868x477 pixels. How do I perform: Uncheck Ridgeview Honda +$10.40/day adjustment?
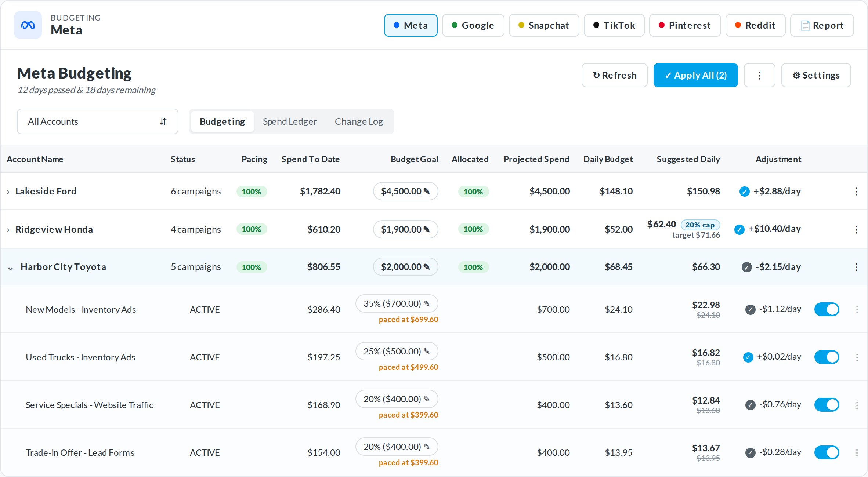(739, 229)
